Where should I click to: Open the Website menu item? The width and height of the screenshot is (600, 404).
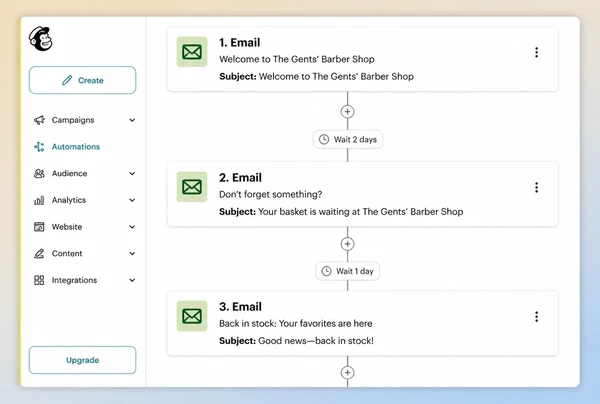84,227
